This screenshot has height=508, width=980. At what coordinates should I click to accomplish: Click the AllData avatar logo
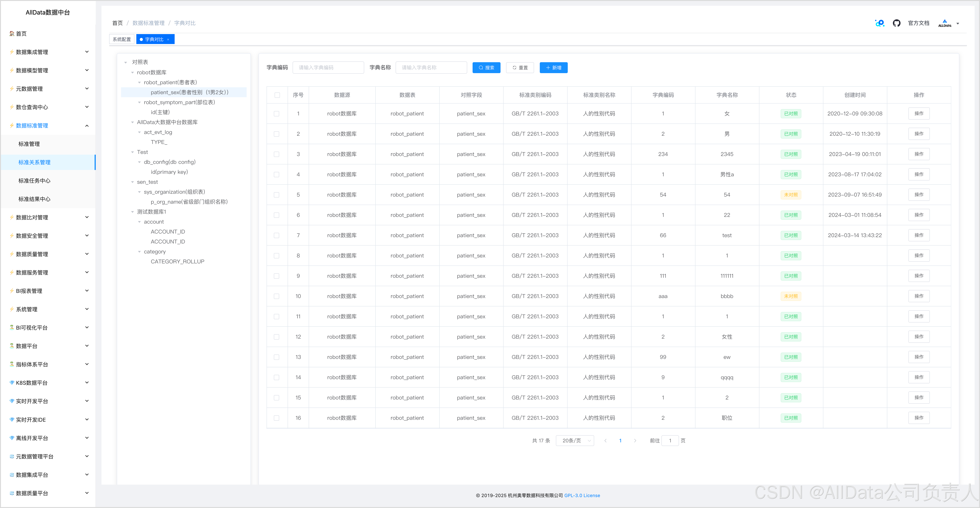(x=944, y=23)
